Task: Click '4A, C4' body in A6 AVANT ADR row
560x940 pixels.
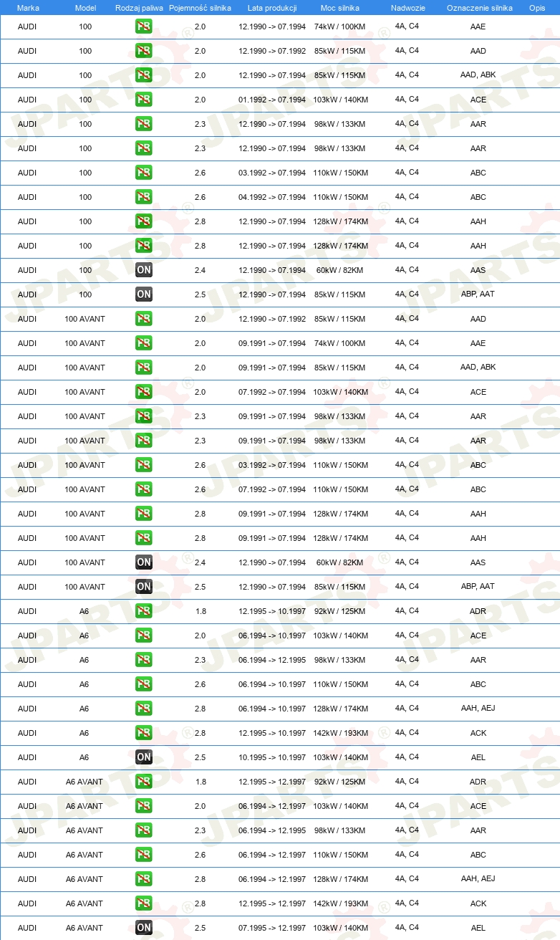Action: 407,781
